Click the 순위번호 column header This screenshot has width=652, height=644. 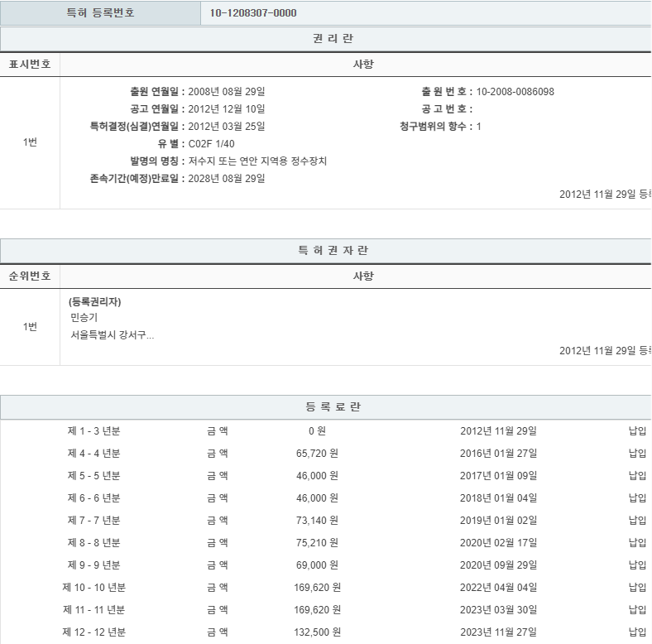click(30, 276)
